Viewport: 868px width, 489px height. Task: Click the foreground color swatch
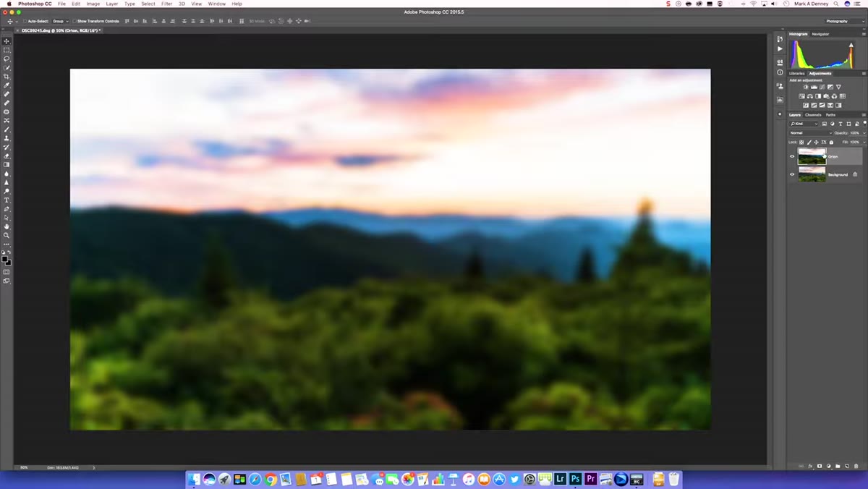[x=5, y=258]
